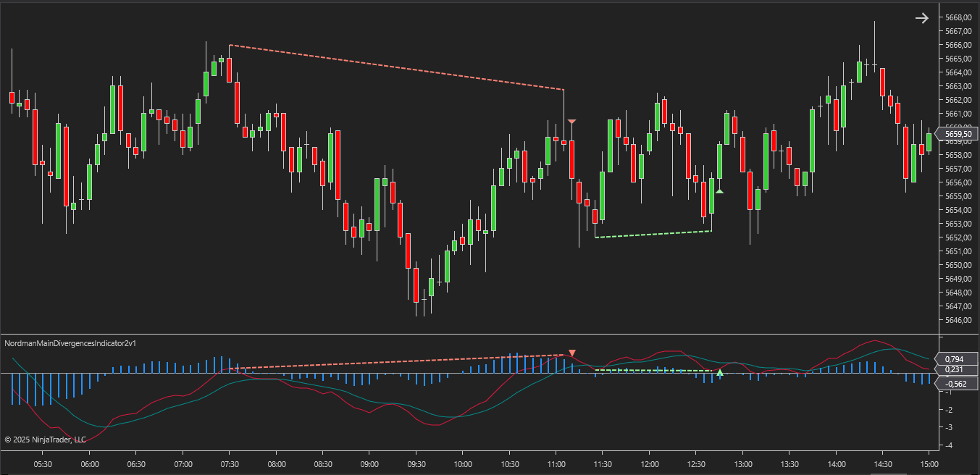980x475 pixels.
Task: Select the red dashed divergence line in indicator panel
Action: pos(397,362)
